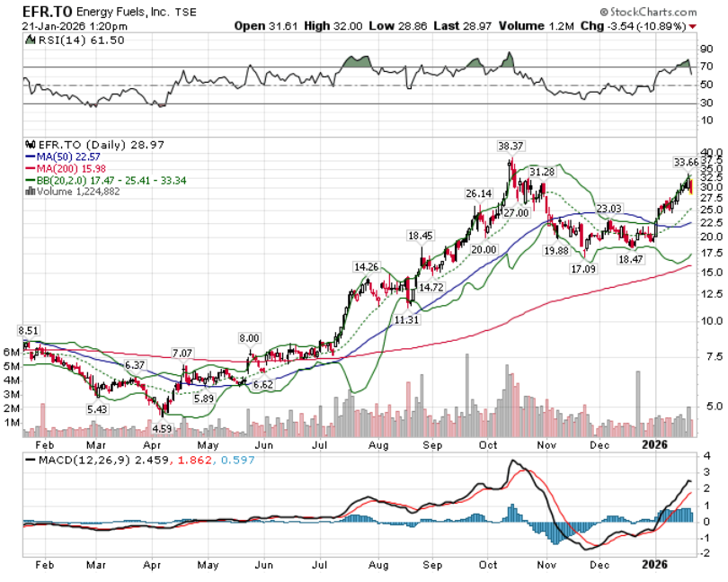Click the RSI axis value 10
Image resolution: width=728 pixels, height=582 pixels.
click(x=706, y=121)
